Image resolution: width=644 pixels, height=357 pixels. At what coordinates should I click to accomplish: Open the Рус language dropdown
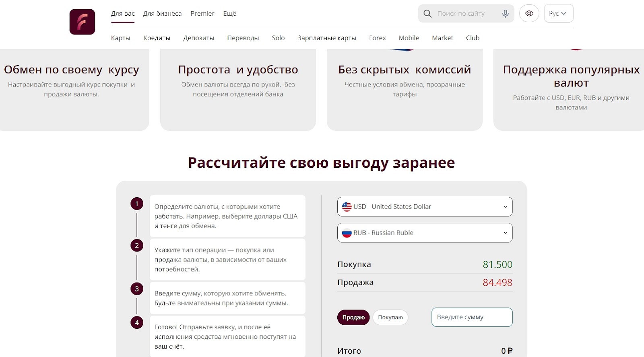(558, 14)
